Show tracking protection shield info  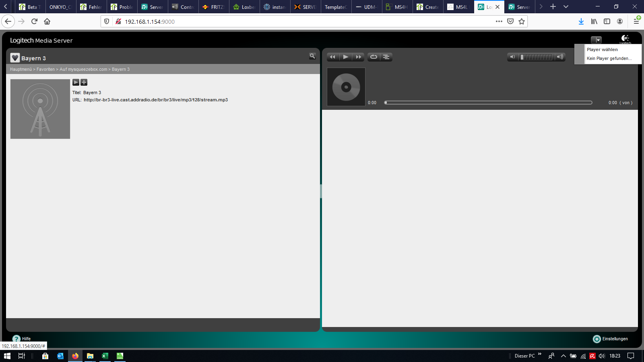click(107, 21)
